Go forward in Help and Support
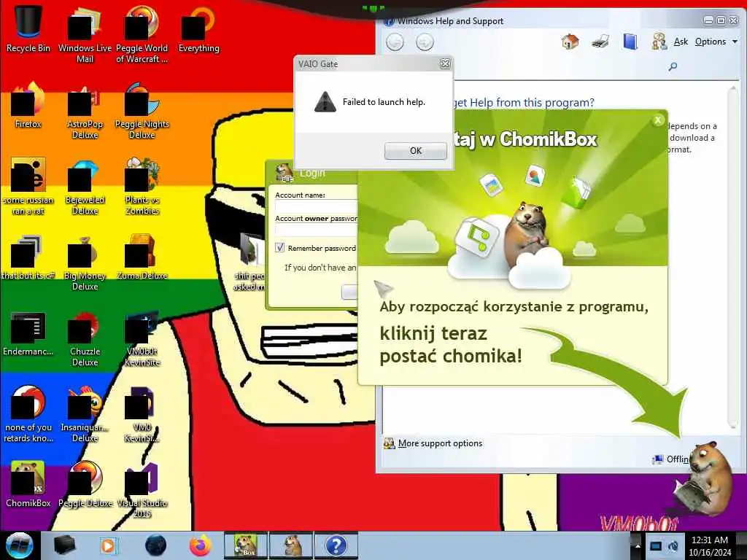The image size is (747, 560). (x=425, y=42)
